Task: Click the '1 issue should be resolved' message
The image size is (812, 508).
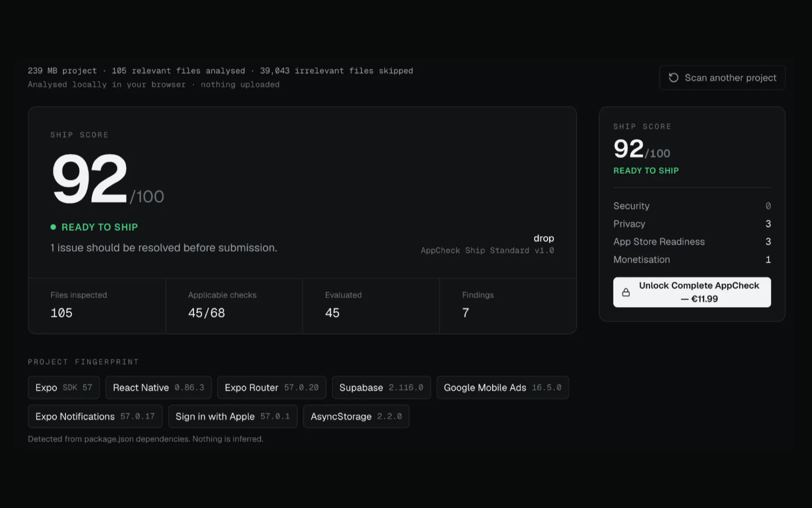Action: click(x=164, y=248)
